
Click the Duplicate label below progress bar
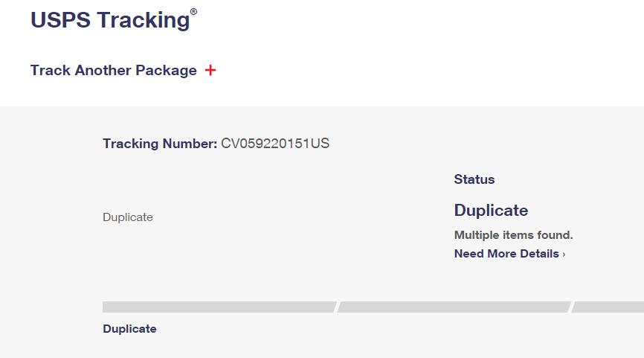(129, 329)
